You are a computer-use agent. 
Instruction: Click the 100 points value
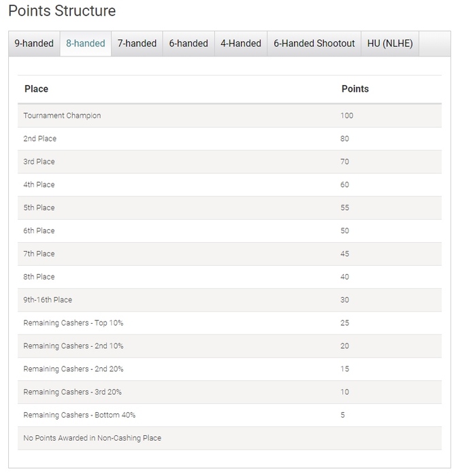click(347, 116)
